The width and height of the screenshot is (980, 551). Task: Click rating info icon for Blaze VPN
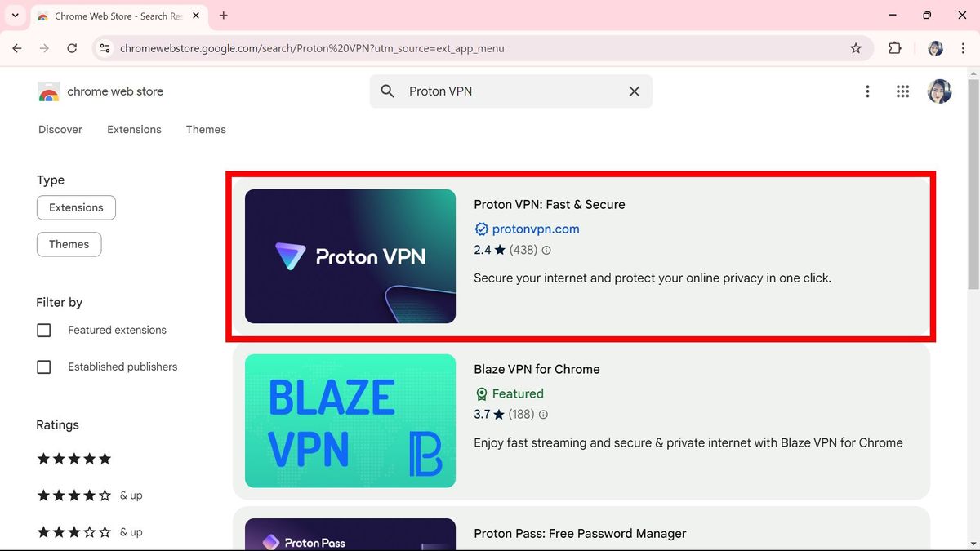point(543,415)
